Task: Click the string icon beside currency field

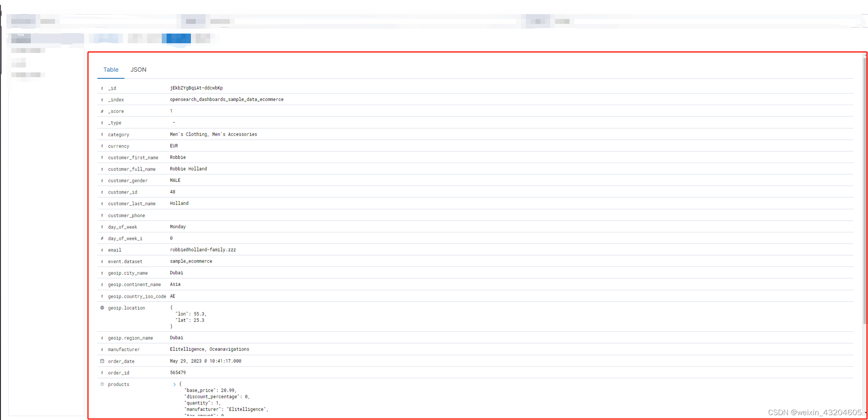Action: [102, 146]
